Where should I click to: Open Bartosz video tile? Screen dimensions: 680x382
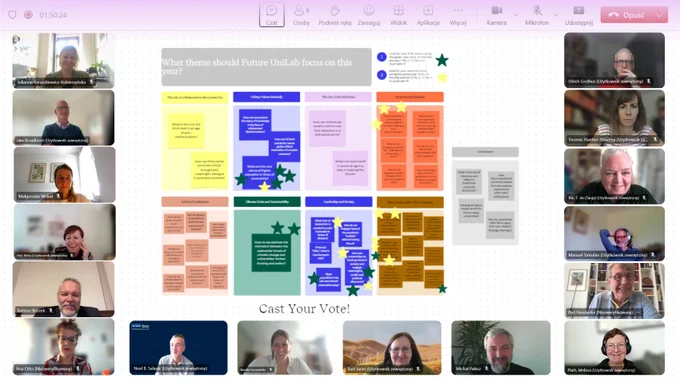pos(64,289)
